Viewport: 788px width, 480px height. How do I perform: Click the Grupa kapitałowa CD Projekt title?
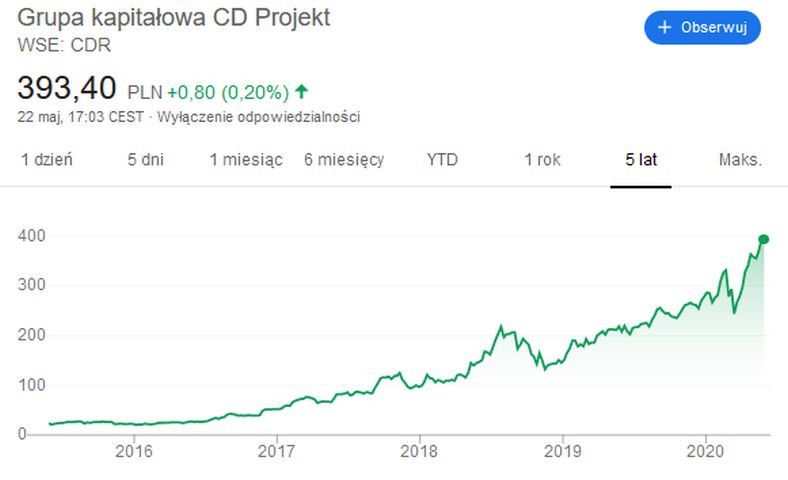(175, 19)
